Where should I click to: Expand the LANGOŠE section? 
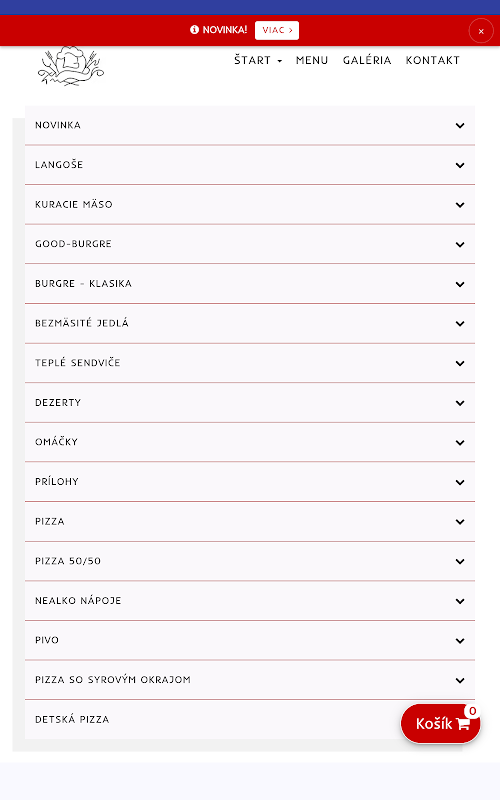click(x=250, y=165)
